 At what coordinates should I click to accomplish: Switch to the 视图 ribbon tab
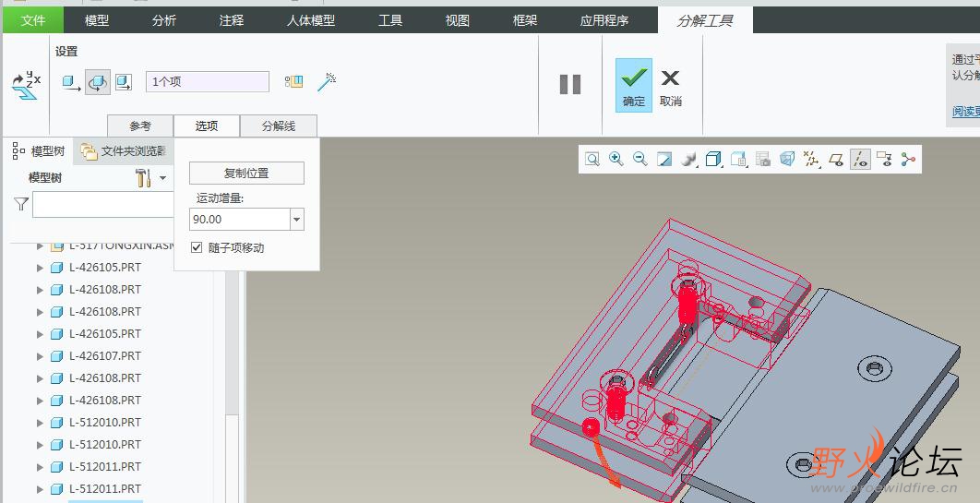tap(458, 20)
